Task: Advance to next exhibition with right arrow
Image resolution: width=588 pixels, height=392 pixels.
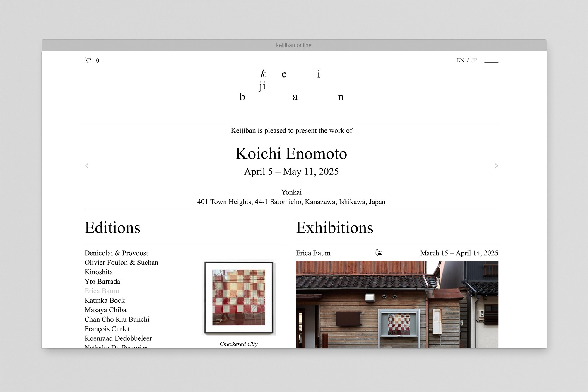Action: point(496,166)
